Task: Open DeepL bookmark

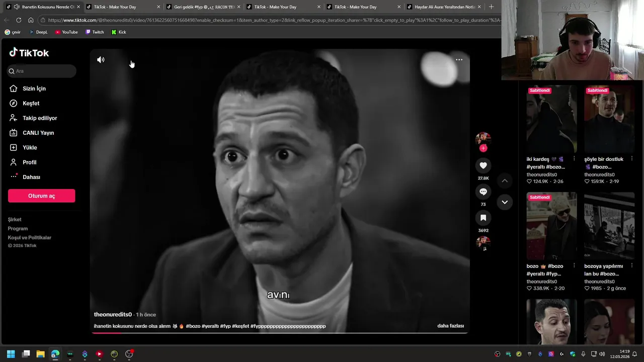Action: (x=38, y=32)
